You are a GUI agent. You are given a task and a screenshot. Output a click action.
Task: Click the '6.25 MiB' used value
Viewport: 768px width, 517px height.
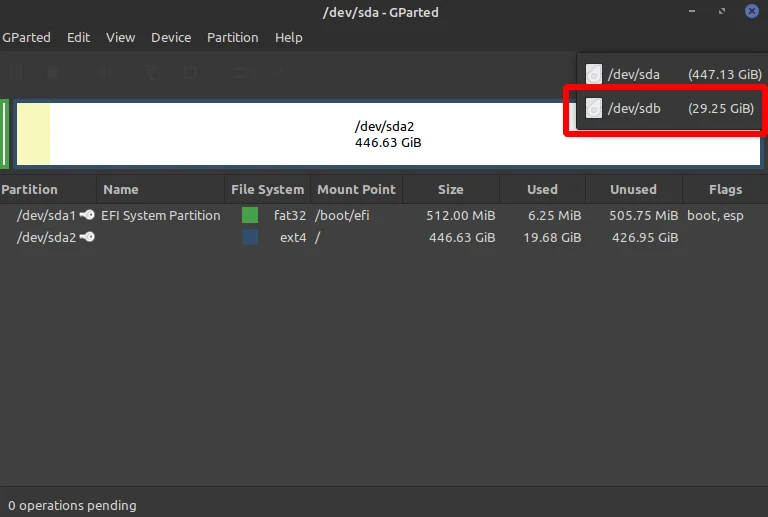pos(554,215)
